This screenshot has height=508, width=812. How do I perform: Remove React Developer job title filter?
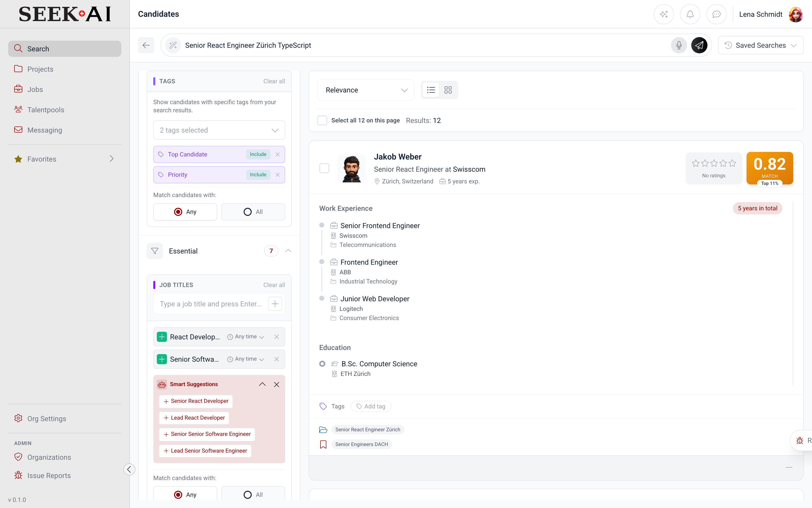tap(277, 337)
